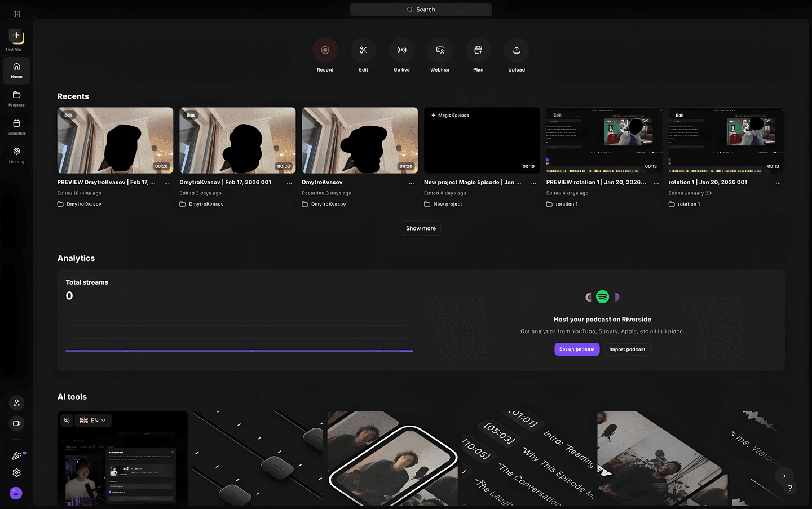Expand more AI tools with the right chevron
Image resolution: width=812 pixels, height=509 pixels.
pyautogui.click(x=784, y=476)
